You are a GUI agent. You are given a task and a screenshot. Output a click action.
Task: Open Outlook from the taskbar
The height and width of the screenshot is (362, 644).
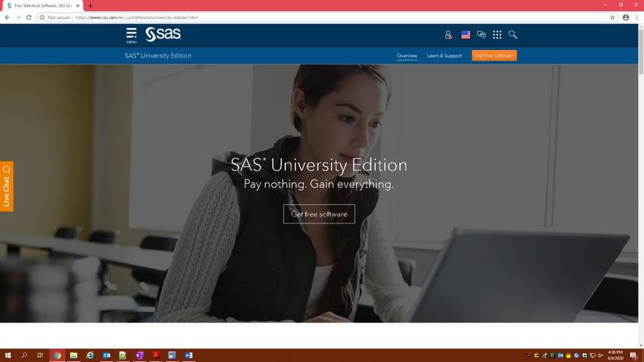[x=106, y=355]
